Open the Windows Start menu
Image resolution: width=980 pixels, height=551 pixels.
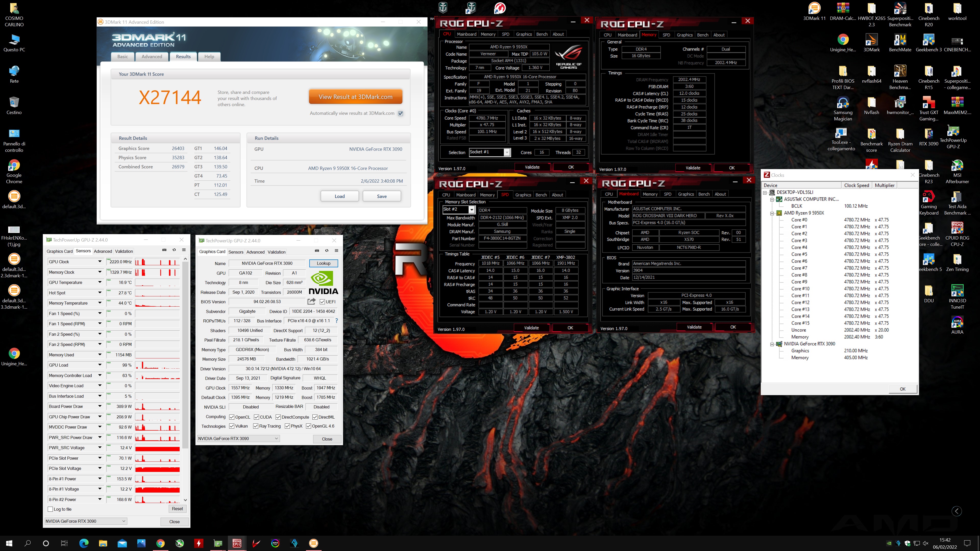9,543
